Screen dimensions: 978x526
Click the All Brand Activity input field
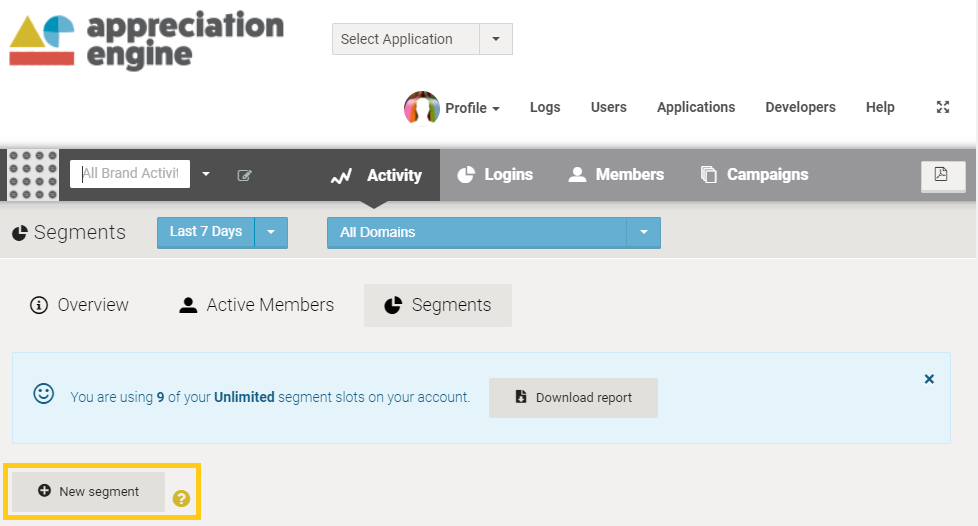point(130,174)
